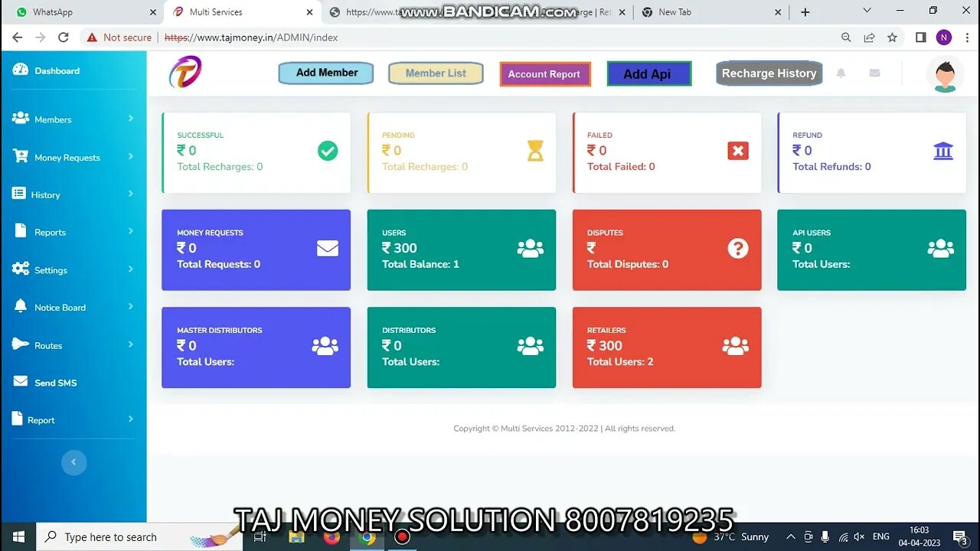Expand the Routes submenu chevron
Image resolution: width=980 pixels, height=551 pixels.
[x=131, y=344]
